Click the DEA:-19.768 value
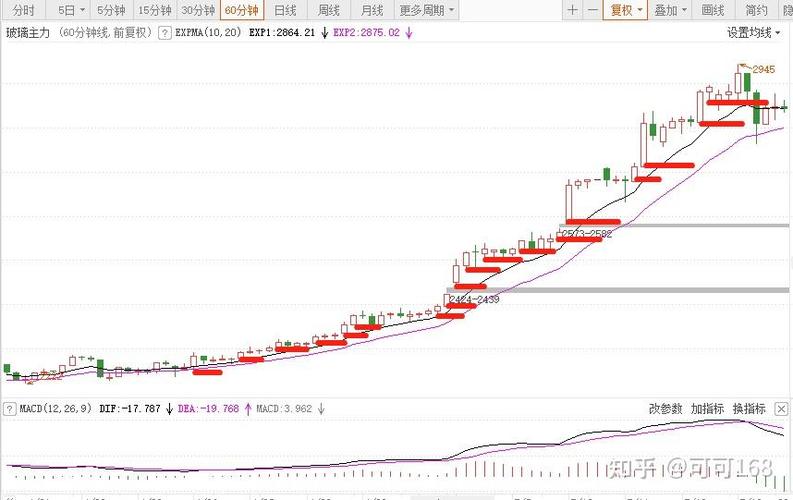The image size is (793, 500). click(x=208, y=408)
